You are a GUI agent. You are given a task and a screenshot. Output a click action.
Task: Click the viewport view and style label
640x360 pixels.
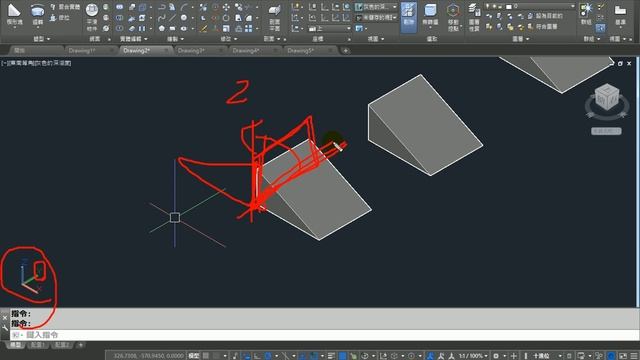coord(36,63)
